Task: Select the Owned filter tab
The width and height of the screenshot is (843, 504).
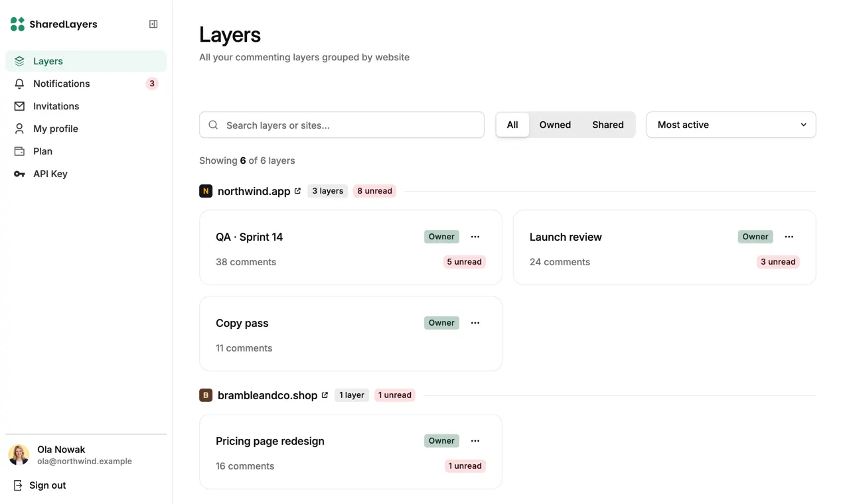Action: click(555, 125)
